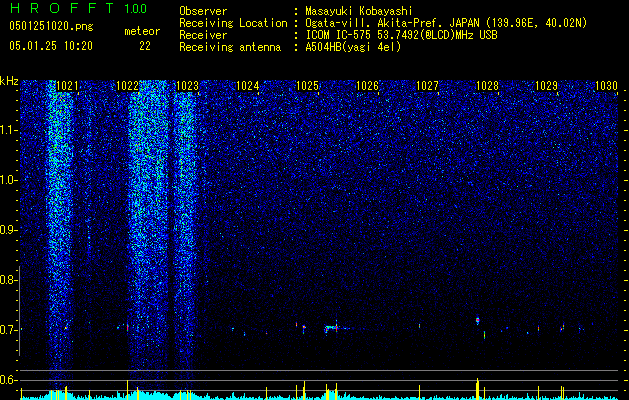Select the file name 0501251020.png
Screen dimensions: 629x400
[51, 26]
